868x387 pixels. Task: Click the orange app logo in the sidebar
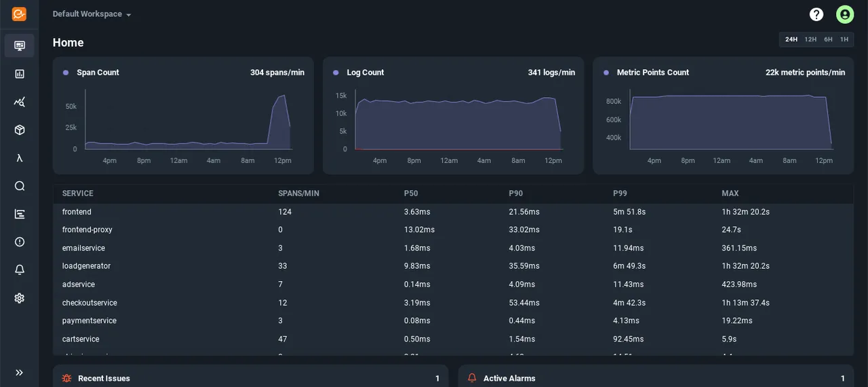(x=19, y=14)
